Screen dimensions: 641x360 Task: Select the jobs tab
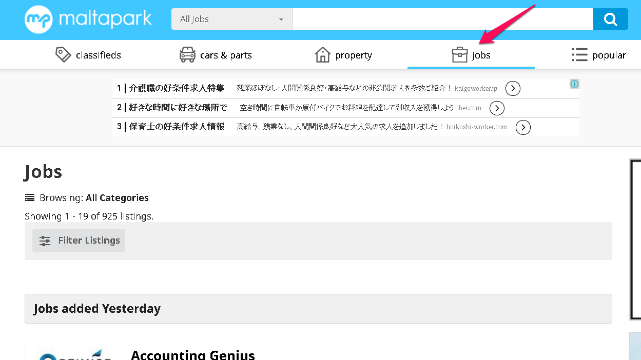(471, 55)
